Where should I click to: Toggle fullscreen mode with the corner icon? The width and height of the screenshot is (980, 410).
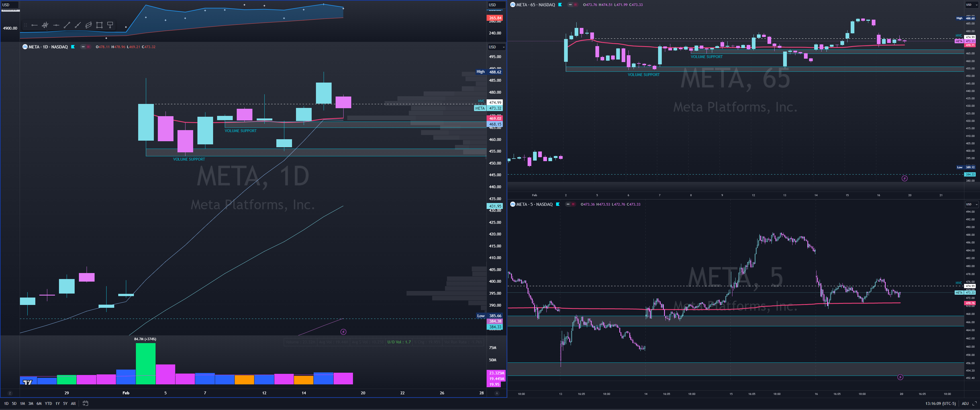click(974, 403)
